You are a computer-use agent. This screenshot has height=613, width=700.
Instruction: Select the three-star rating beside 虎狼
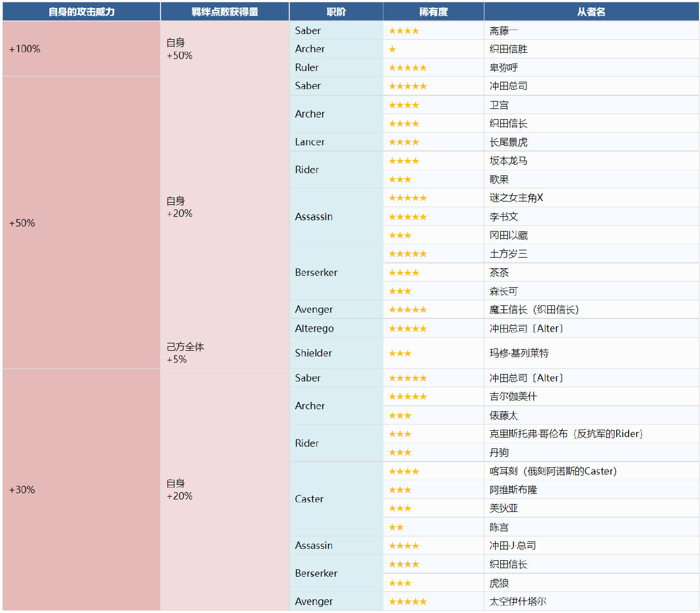point(400,583)
